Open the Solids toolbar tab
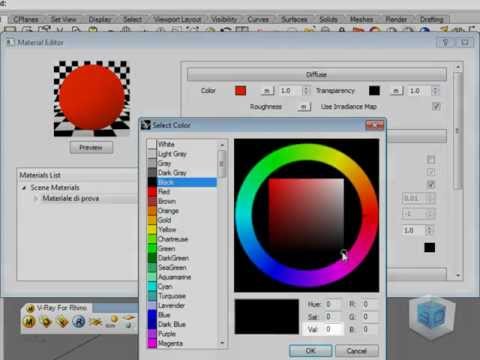The width and height of the screenshot is (480, 360). 328,20
